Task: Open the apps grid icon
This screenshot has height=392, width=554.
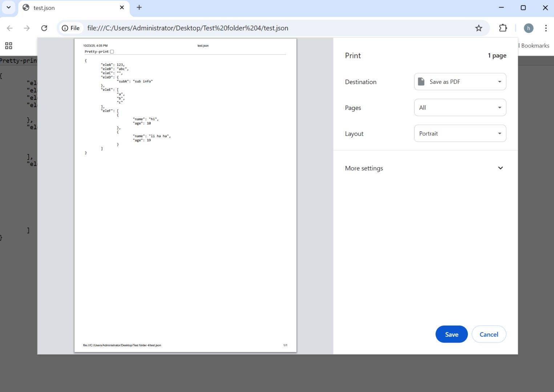Action: (9, 45)
